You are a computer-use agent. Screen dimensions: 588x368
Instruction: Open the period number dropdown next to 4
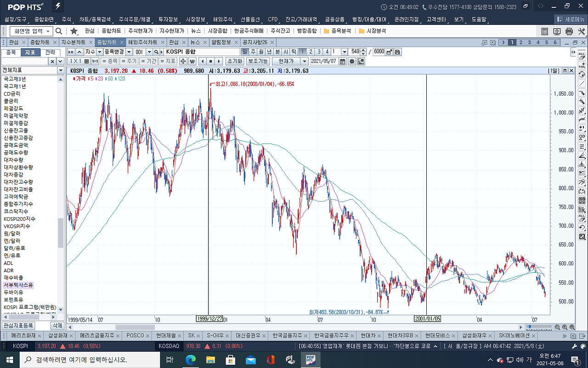pyautogui.click(x=345, y=52)
